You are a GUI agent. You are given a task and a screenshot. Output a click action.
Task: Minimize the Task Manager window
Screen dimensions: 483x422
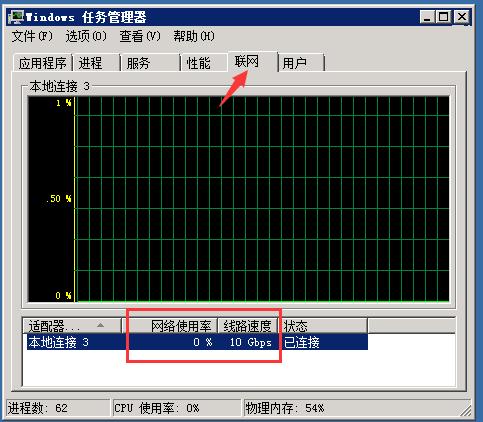[x=427, y=17]
